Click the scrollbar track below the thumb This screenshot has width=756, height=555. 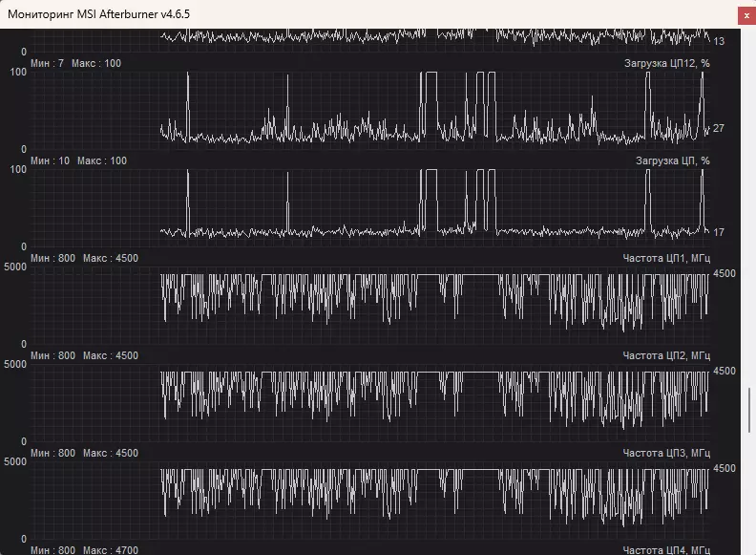749,497
